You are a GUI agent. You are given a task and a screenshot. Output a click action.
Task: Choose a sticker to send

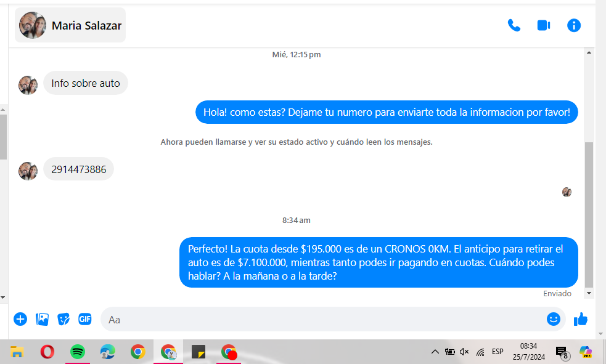coord(63,319)
